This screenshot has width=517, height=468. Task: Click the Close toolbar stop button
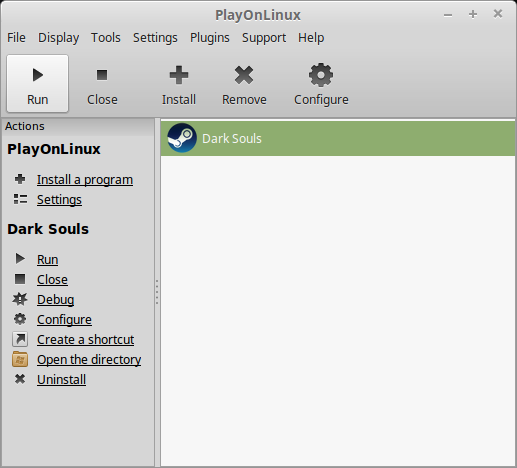[102, 83]
